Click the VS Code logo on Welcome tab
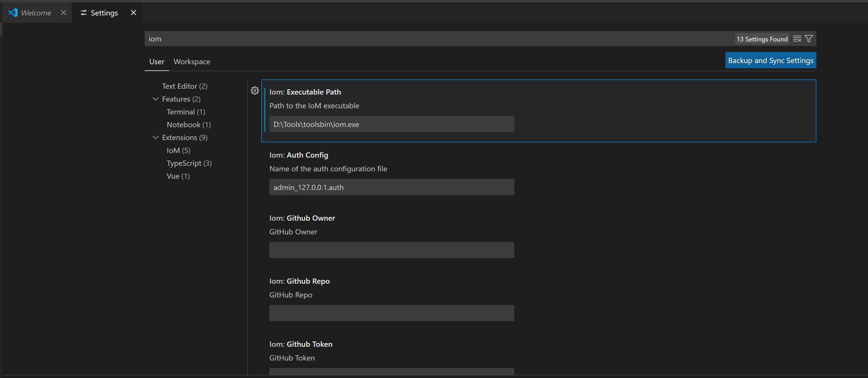 coord(13,13)
